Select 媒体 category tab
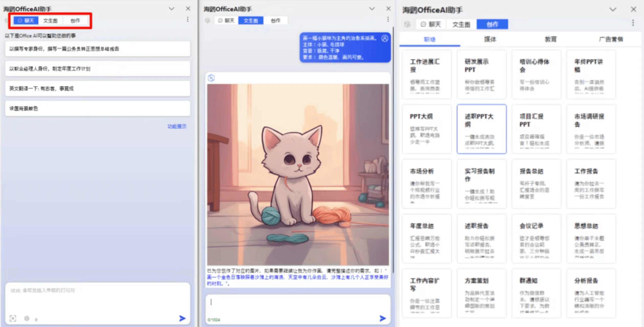Screen dimensions: 644x327 [490, 39]
